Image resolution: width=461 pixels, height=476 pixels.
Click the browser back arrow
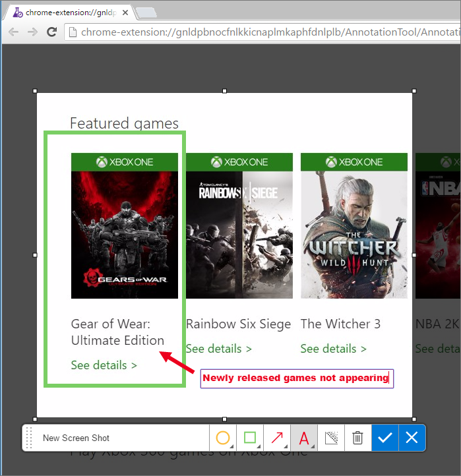14,32
